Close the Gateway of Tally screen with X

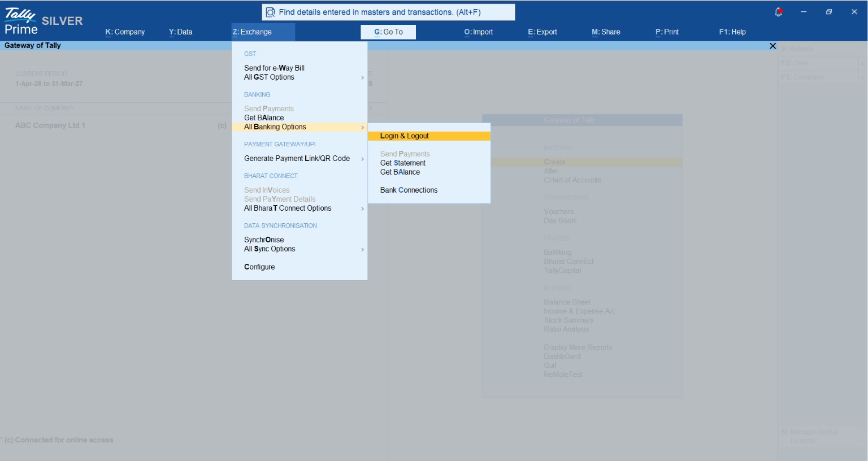point(772,46)
